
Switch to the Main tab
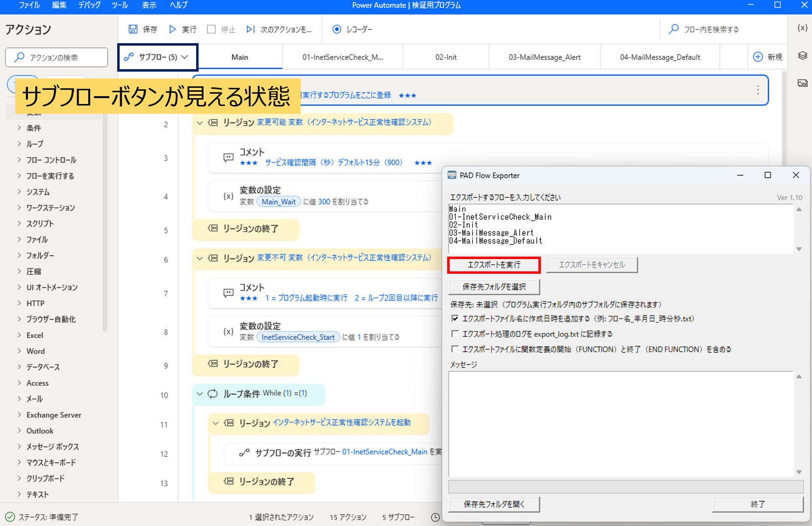tap(240, 57)
